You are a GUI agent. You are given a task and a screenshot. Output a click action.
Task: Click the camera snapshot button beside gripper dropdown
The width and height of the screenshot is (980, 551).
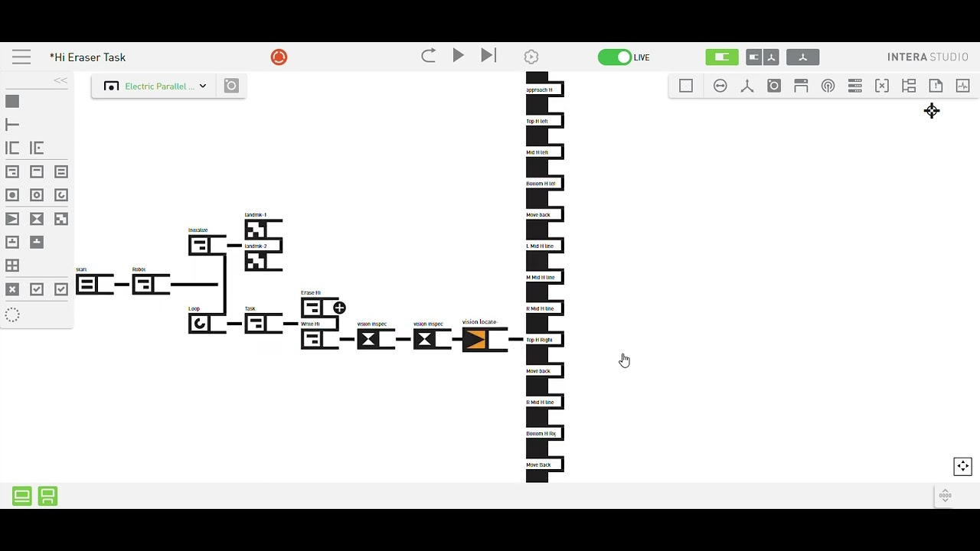231,86
